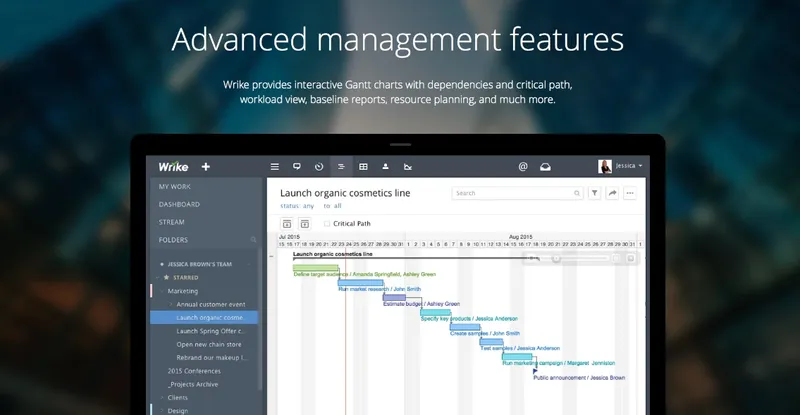Enable the Critical Path checkbox
800x415 pixels.
point(327,224)
